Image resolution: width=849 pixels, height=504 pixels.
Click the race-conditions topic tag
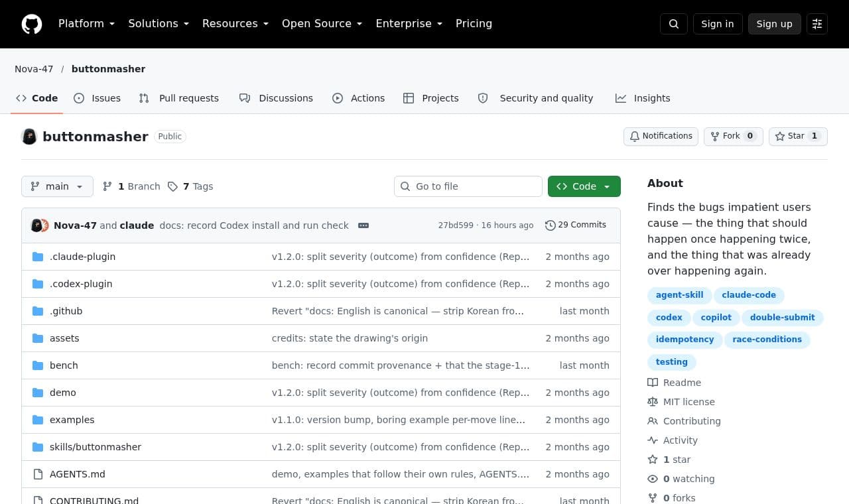[767, 340]
